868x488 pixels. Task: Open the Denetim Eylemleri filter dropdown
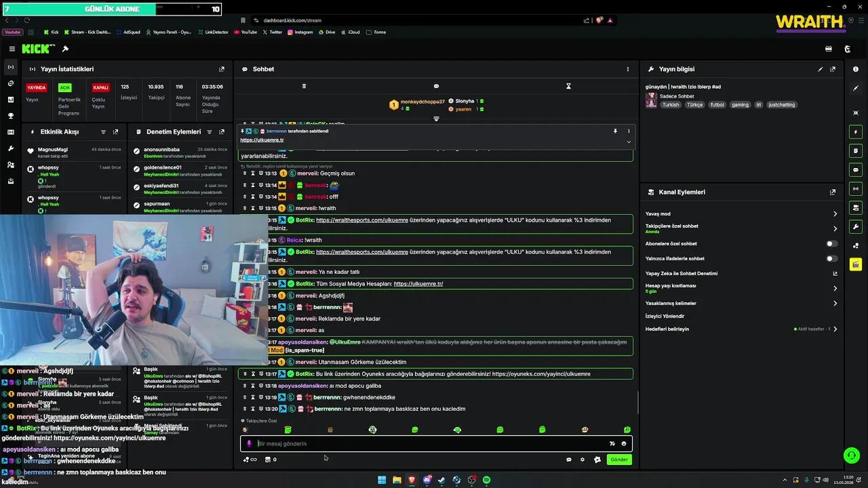(209, 132)
